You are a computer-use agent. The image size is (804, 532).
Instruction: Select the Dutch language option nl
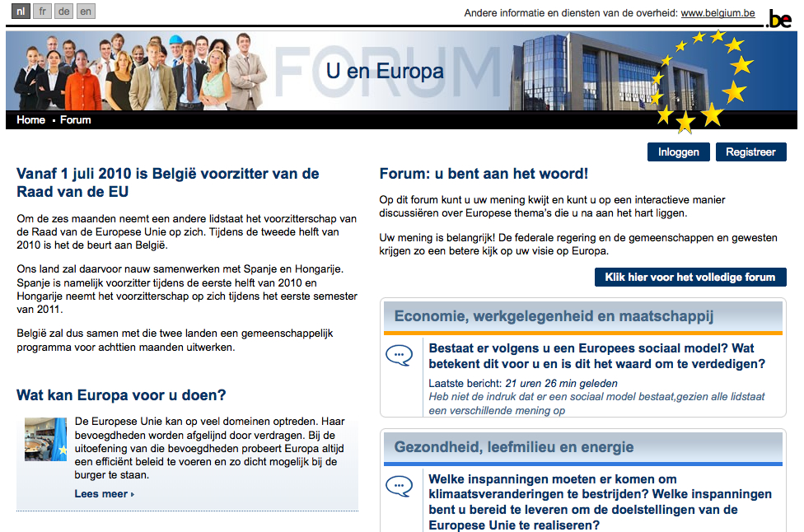pos(20,11)
